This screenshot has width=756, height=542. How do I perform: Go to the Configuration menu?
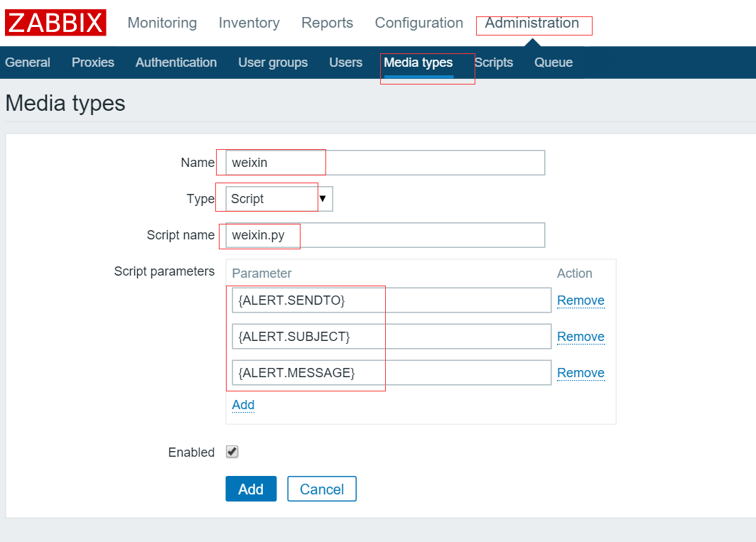point(418,23)
